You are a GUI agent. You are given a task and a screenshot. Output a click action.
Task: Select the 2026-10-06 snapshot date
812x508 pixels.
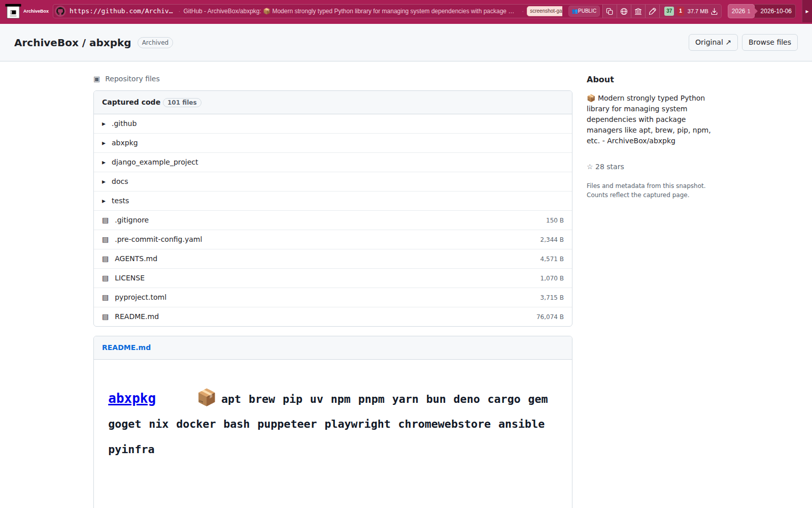tap(775, 11)
